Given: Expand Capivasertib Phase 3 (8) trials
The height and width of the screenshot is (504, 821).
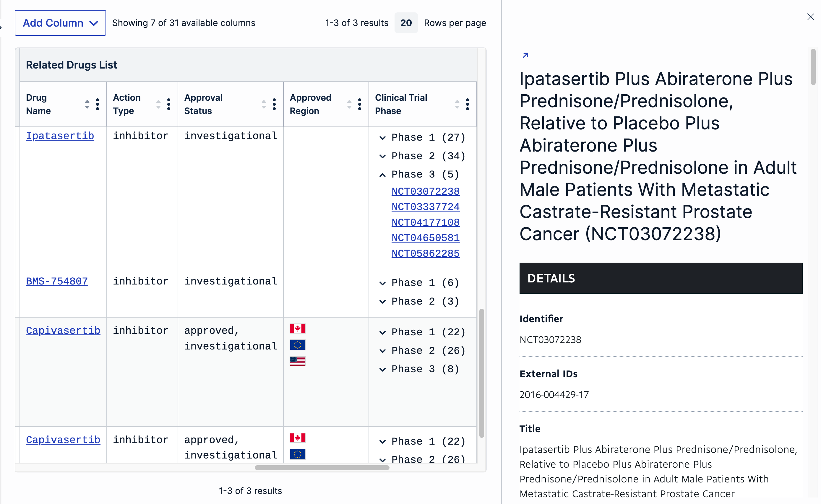Looking at the screenshot, I should (x=382, y=369).
